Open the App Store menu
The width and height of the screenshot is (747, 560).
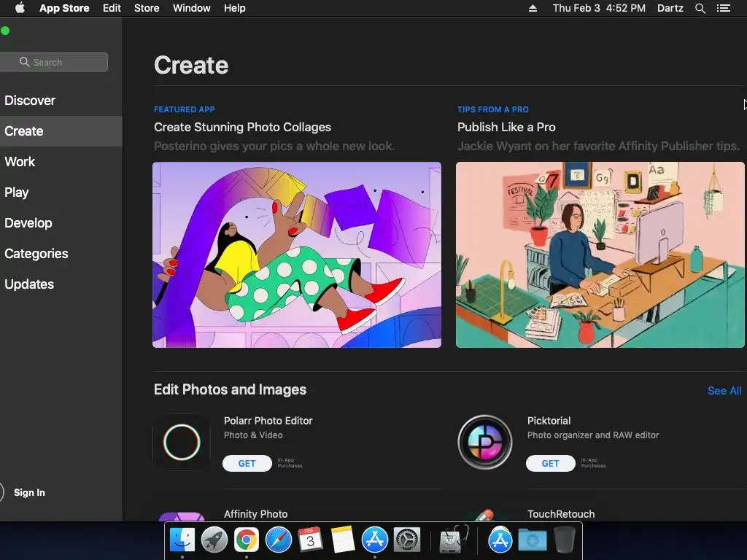pos(64,8)
